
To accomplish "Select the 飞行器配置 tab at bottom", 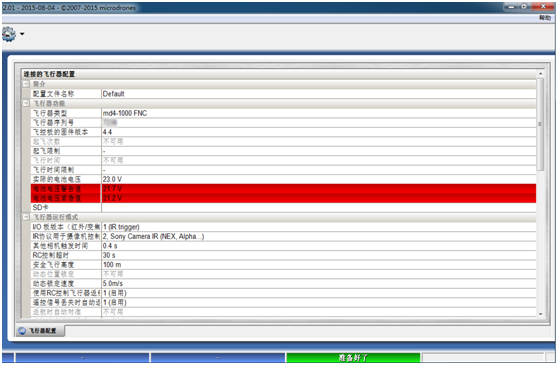I will pyautogui.click(x=41, y=331).
